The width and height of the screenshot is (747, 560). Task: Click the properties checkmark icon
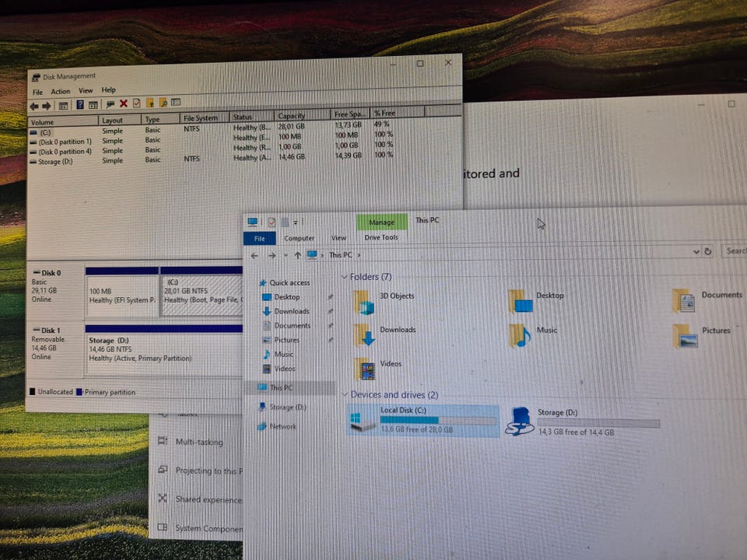(137, 103)
